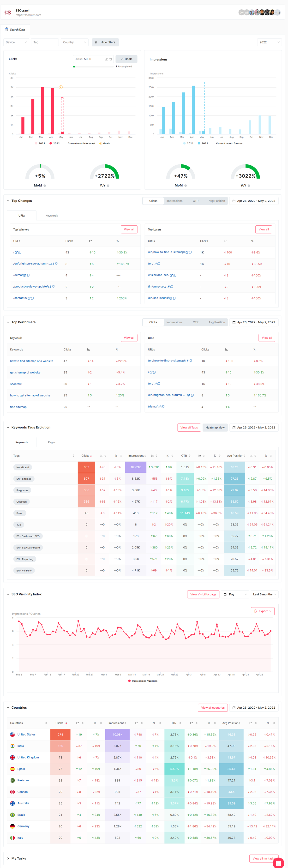288x868 pixels.
Task: Collapse the SEO Visibility Index section
Action: coord(8,594)
